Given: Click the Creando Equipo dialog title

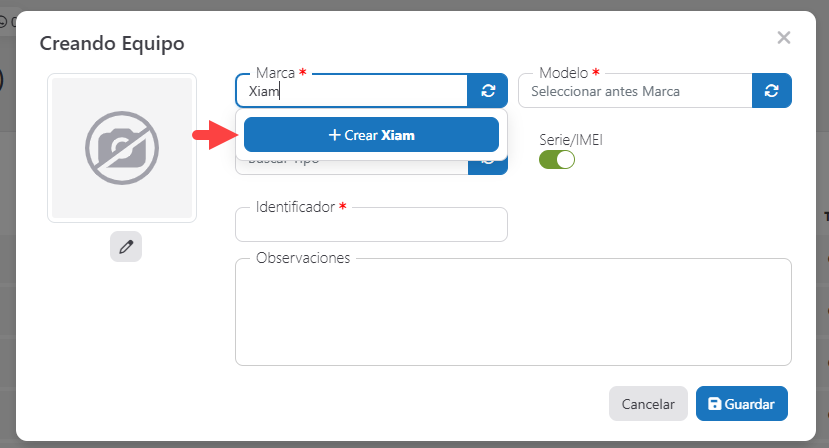Looking at the screenshot, I should coord(112,43).
